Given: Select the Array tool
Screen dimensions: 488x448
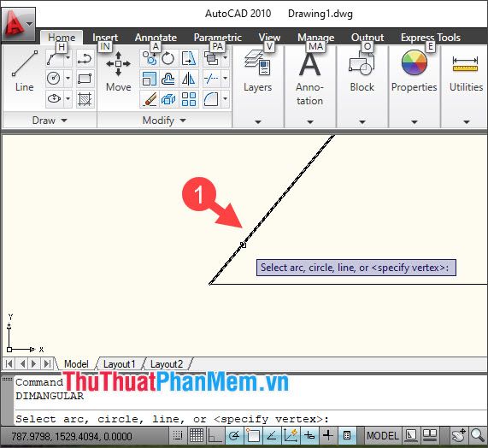Looking at the screenshot, I should (189, 99).
